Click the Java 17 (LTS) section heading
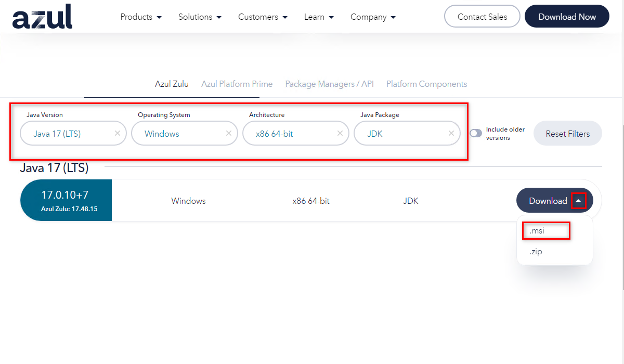The image size is (624, 364). (x=54, y=167)
